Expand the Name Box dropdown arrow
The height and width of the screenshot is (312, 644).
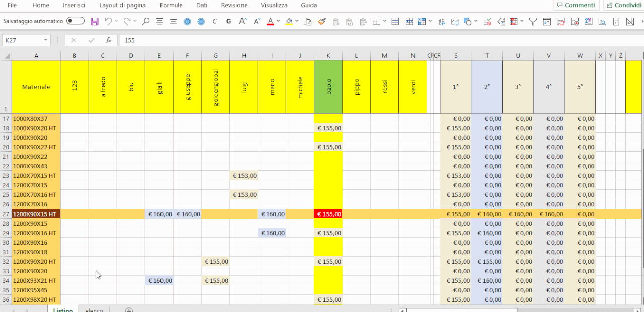click(x=46, y=40)
